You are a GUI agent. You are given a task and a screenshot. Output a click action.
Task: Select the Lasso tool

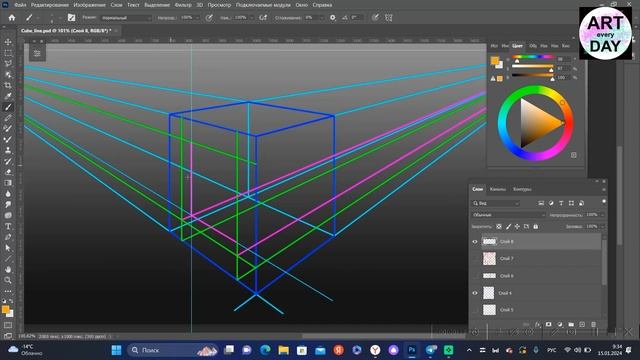coord(8,64)
